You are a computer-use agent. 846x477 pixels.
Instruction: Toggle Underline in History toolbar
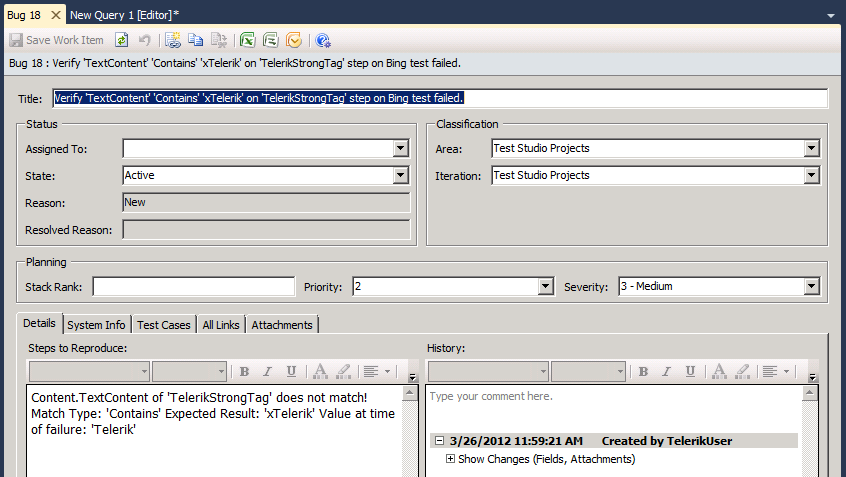(691, 371)
